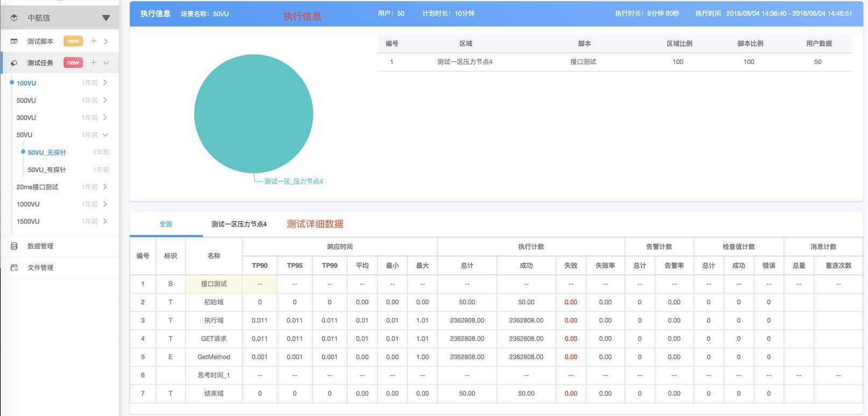The image size is (868, 416).
Task: Expand the 1500VU task chevron
Action: pyautogui.click(x=105, y=221)
